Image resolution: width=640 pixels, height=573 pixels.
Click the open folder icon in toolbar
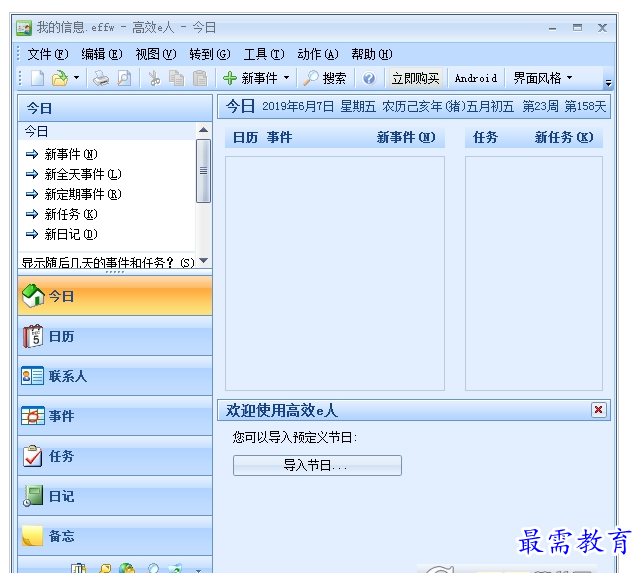[60, 78]
